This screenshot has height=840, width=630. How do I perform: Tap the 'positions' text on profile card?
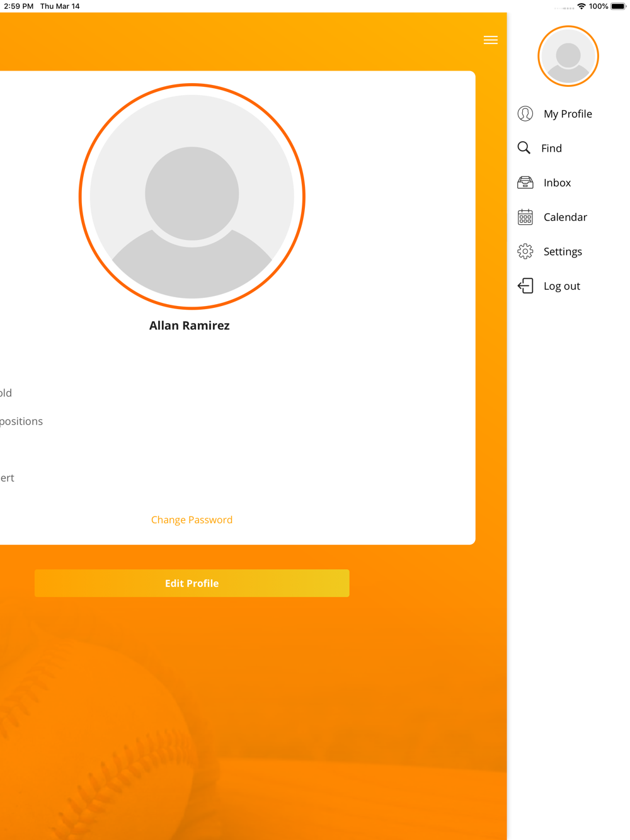point(21,421)
